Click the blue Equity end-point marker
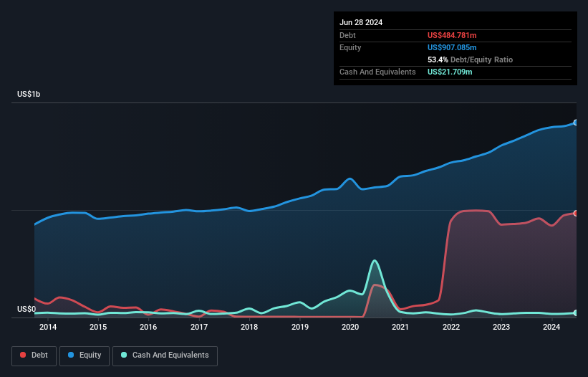588x377 pixels. pyautogui.click(x=576, y=123)
